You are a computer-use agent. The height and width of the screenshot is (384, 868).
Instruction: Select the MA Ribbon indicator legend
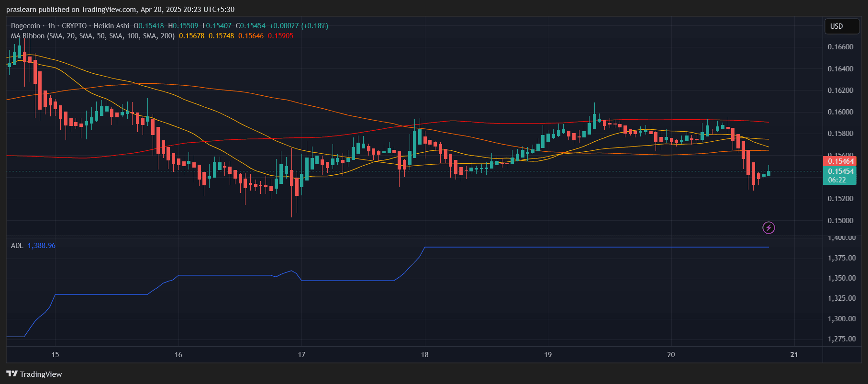[x=92, y=36]
